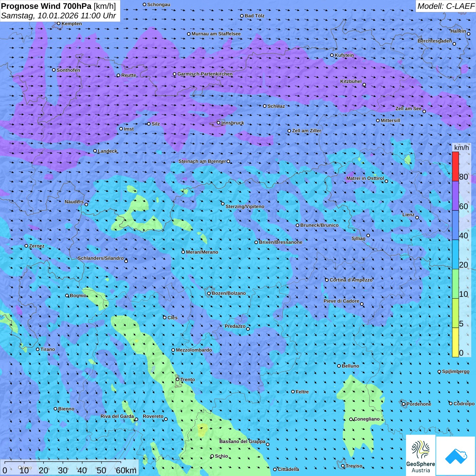Click the Mittersill label
The image size is (476, 476).
click(390, 120)
